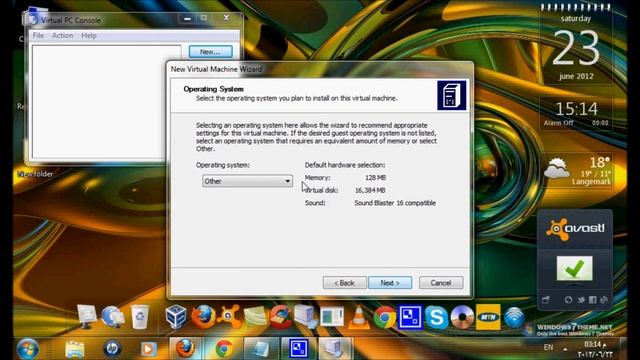Open the disc media icon in the dock

point(462,317)
